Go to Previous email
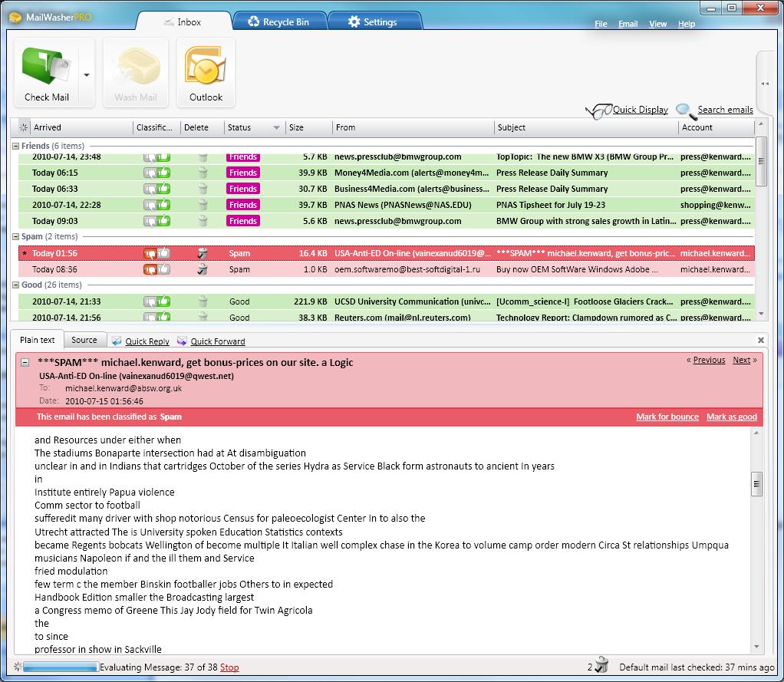Viewport: 784px width, 682px height. pos(709,360)
